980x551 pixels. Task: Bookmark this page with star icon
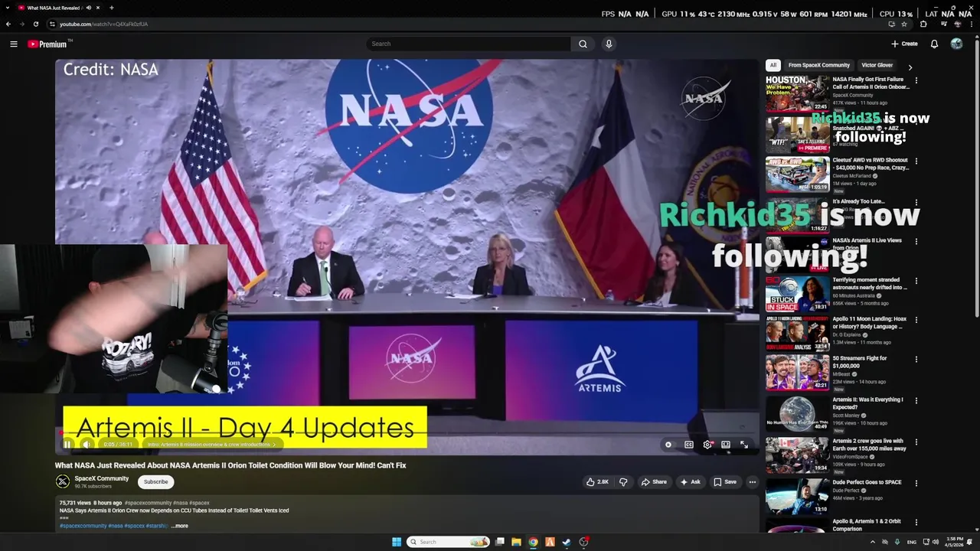904,24
